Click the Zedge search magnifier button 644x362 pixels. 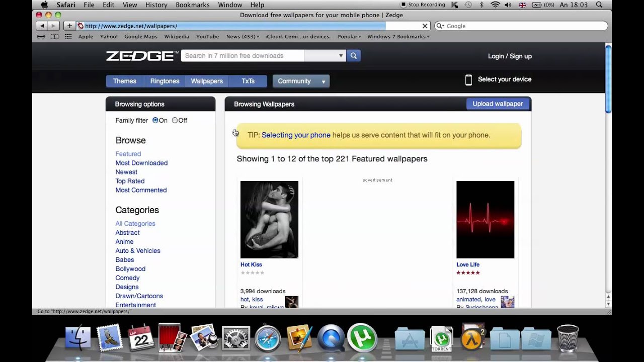[354, 56]
